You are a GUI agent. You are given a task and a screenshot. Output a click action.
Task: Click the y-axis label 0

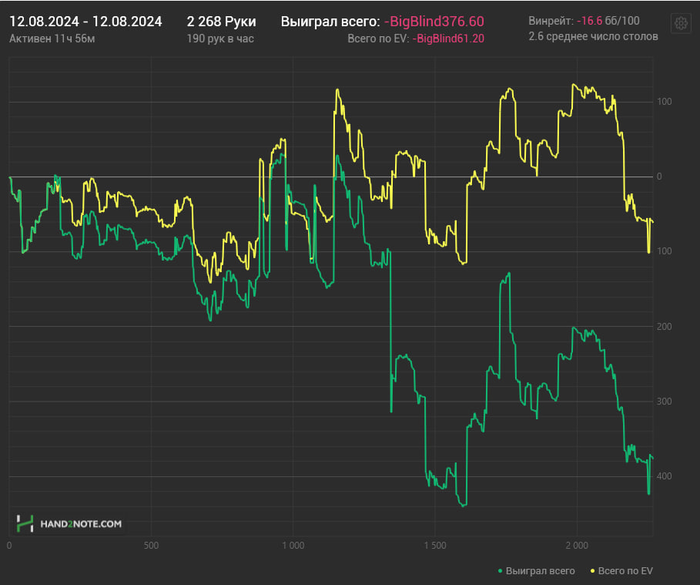[659, 177]
